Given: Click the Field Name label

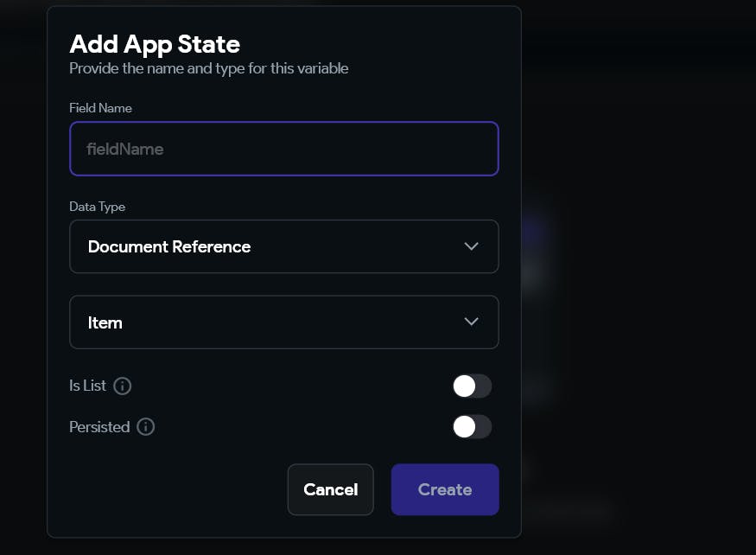Looking at the screenshot, I should pyautogui.click(x=100, y=108).
